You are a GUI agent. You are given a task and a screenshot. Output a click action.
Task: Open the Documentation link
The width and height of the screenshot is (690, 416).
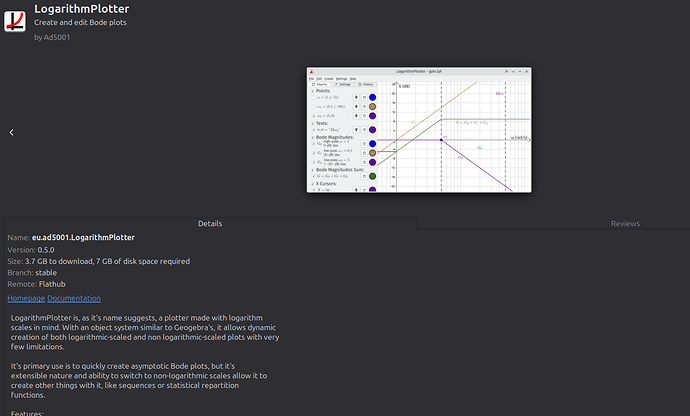[x=74, y=298]
